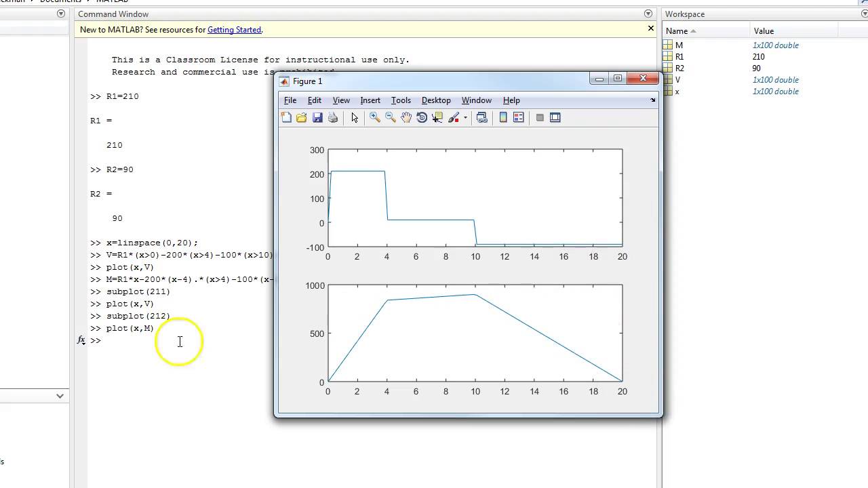The image size is (868, 488).
Task: Open the Tools menu in Figure 1
Action: 401,100
